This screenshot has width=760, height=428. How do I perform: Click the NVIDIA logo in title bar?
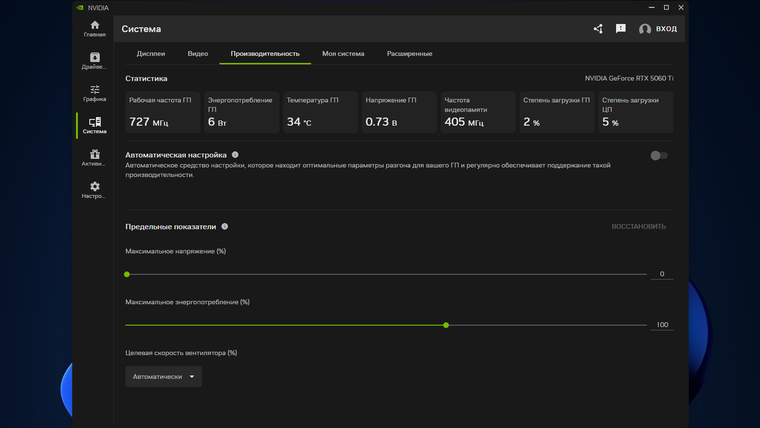(x=80, y=8)
